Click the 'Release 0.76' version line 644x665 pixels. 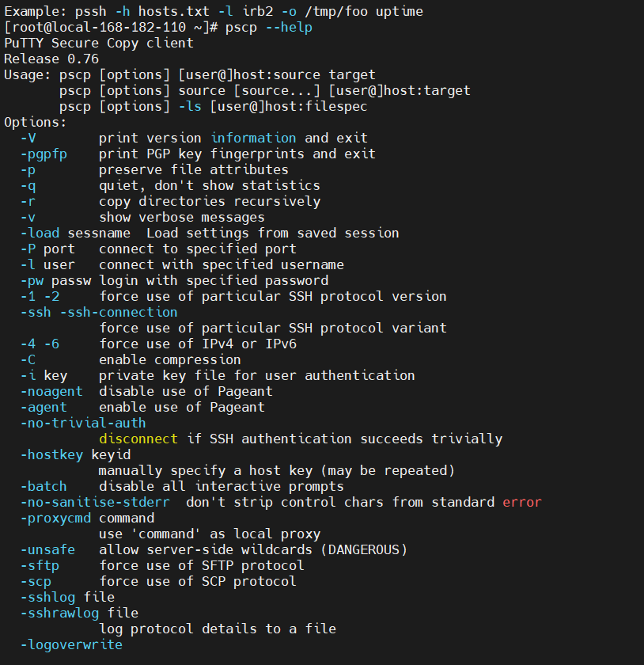coord(51,59)
